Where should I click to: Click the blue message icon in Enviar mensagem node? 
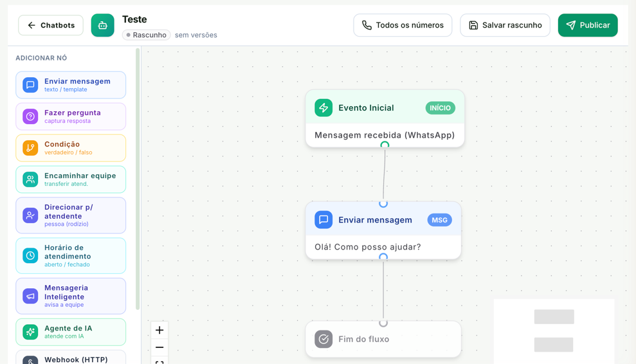pos(323,220)
